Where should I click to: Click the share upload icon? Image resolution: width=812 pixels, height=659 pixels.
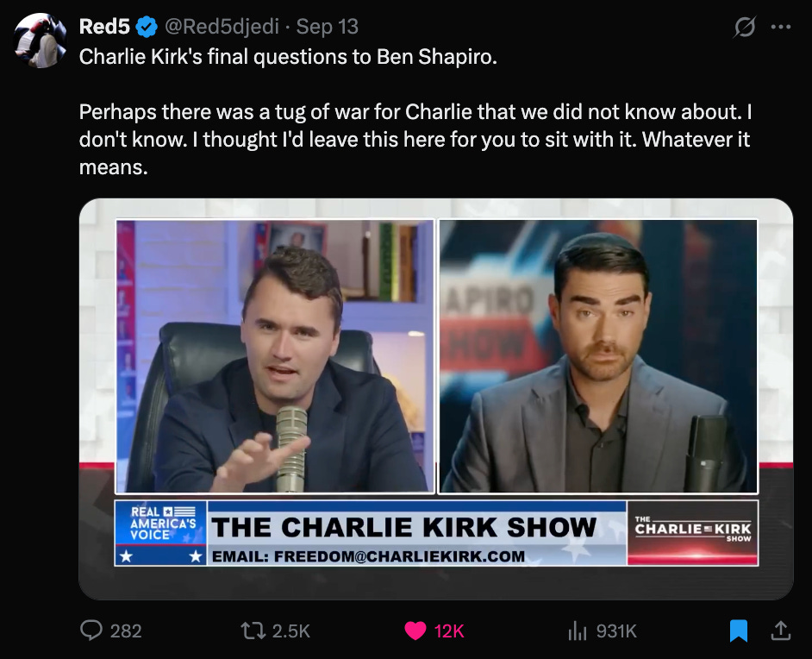point(780,631)
